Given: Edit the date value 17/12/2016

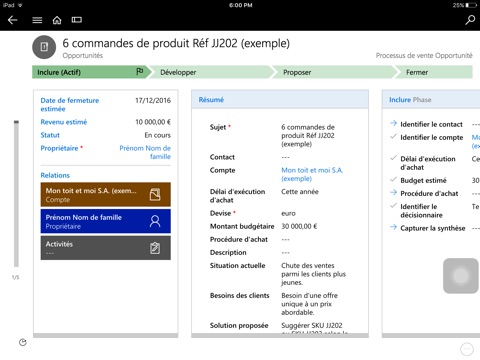Looking at the screenshot, I should coord(153,100).
